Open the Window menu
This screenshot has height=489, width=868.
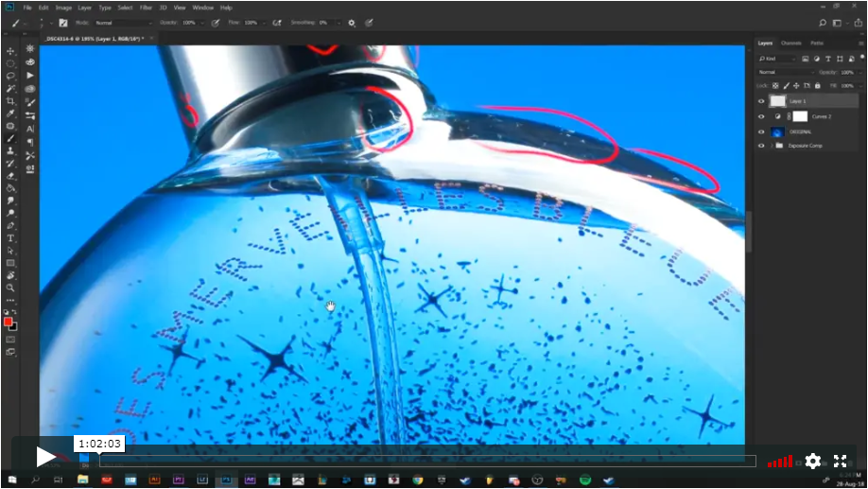202,8
